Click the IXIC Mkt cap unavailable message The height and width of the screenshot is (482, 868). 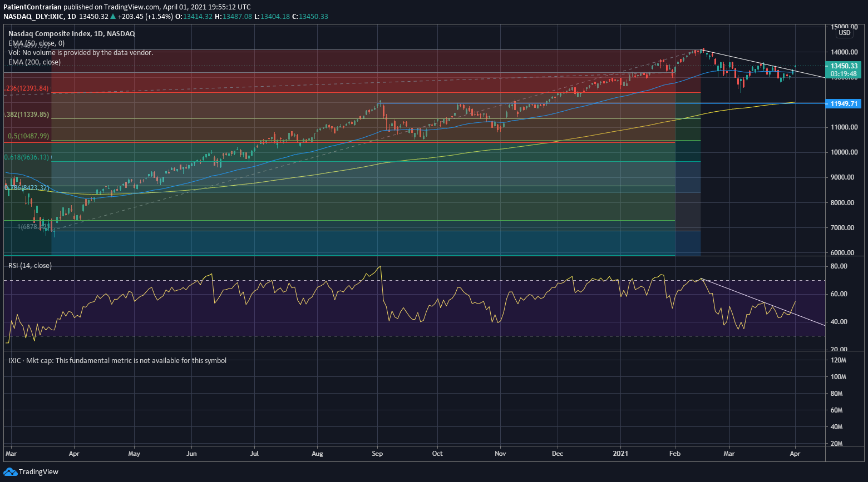pos(117,361)
